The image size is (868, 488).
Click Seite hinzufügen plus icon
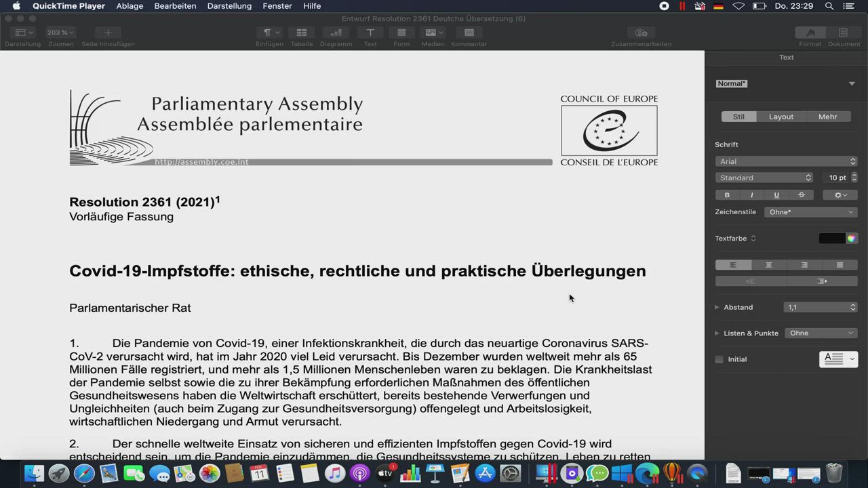point(108,33)
